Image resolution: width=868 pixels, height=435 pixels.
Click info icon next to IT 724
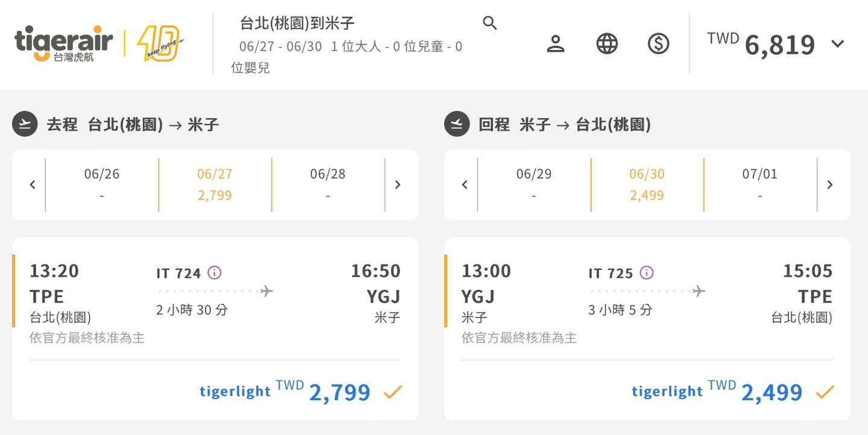(x=214, y=273)
